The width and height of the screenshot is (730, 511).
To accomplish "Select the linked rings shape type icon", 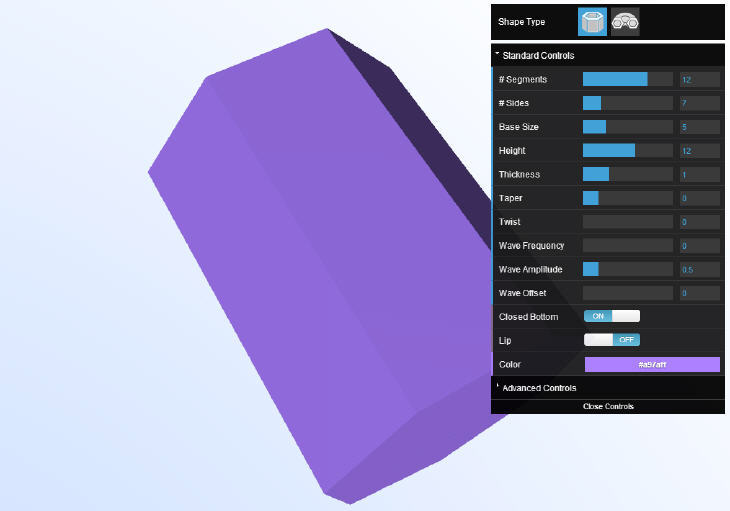I will point(626,22).
